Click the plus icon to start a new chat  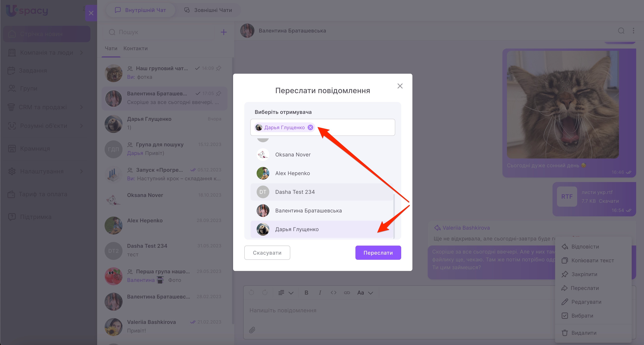point(224,32)
